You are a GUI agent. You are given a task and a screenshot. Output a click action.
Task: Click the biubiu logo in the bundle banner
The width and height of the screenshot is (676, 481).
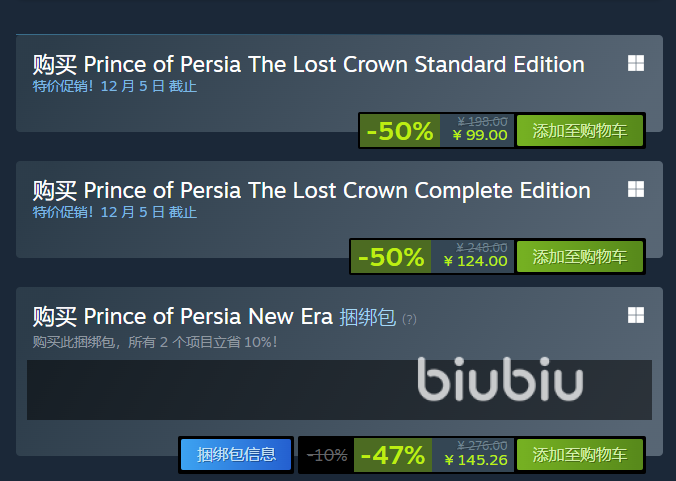click(500, 383)
